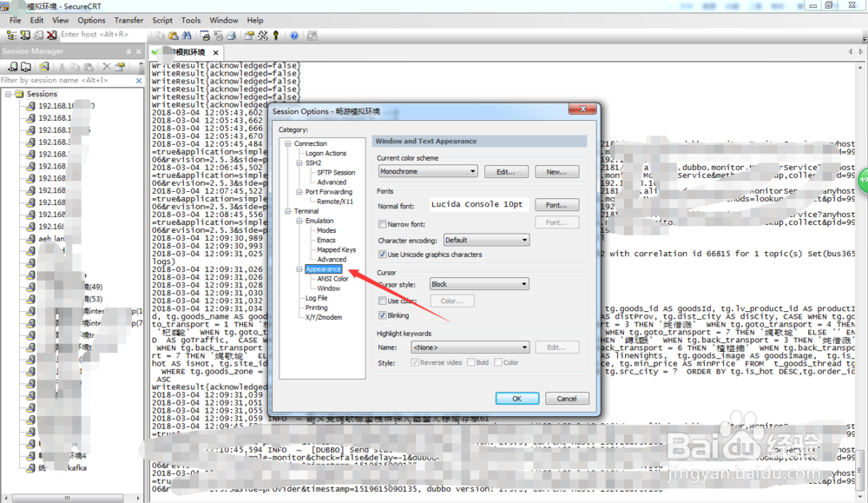Open the Transfer menu

129,20
